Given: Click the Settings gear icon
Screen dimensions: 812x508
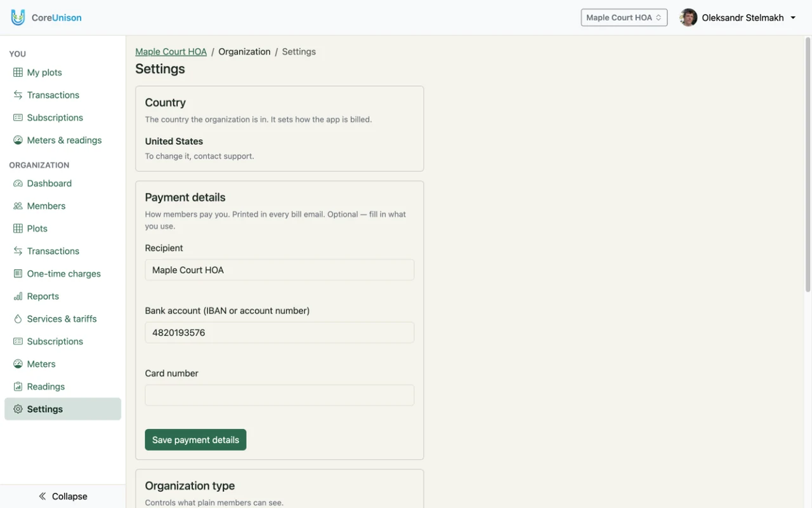Looking at the screenshot, I should pyautogui.click(x=18, y=410).
